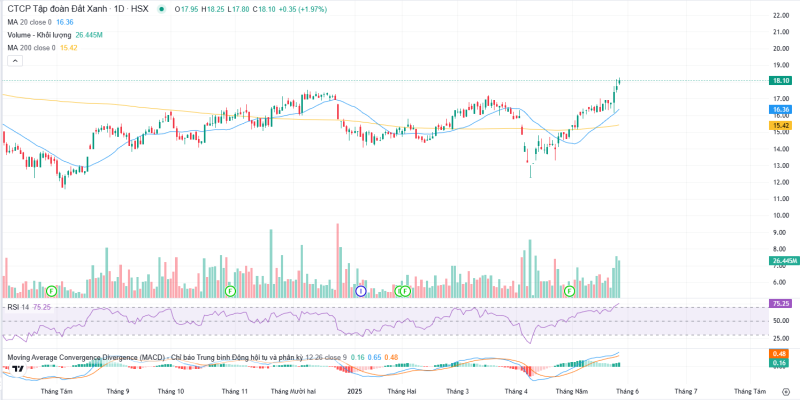Select the Volume - Khối lượng indicator legend

coord(55,35)
